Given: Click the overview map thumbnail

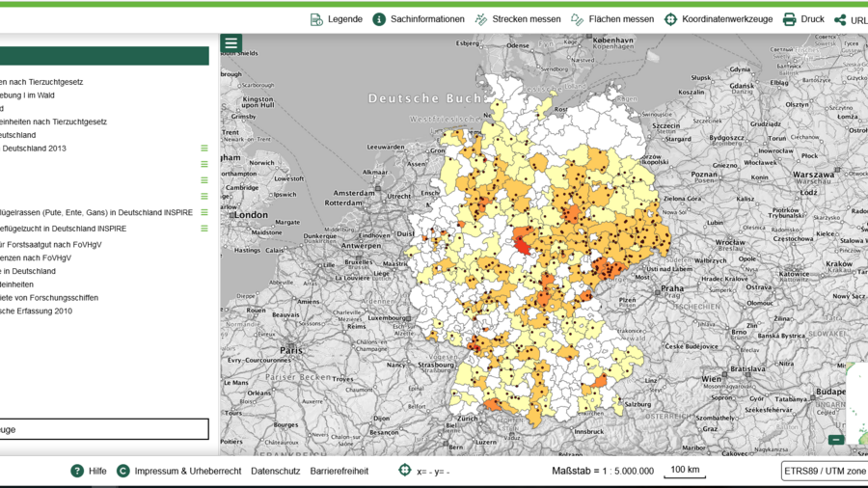Looking at the screenshot, I should [x=857, y=404].
